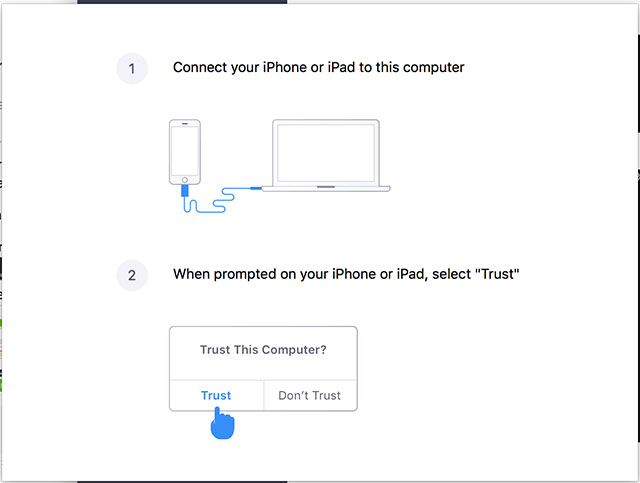Click the blue pointing hand cursor icon
This screenshot has width=640, height=483.
click(x=222, y=422)
